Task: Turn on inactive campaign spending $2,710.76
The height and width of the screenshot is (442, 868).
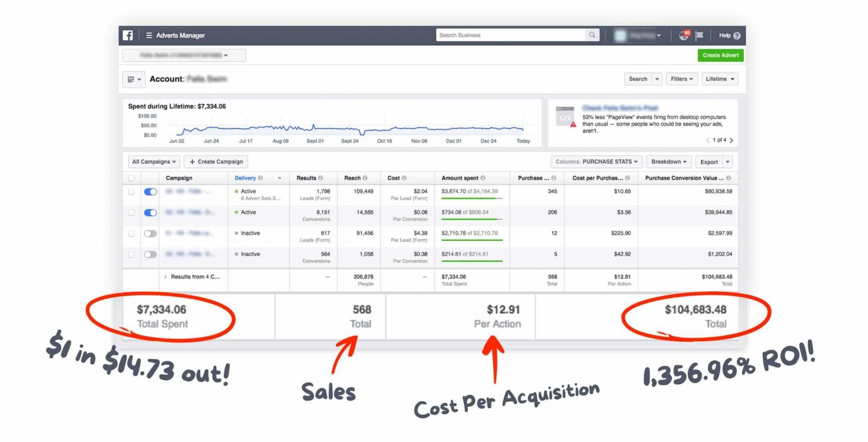Action: pyautogui.click(x=151, y=234)
